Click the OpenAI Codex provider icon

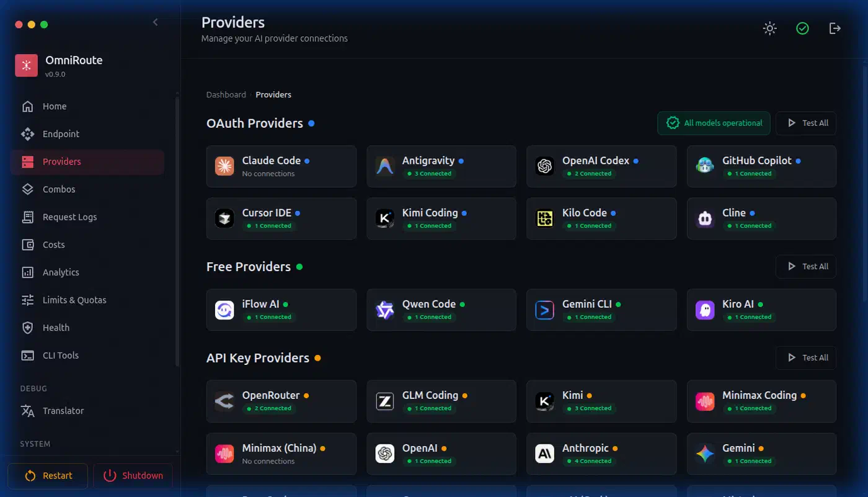pos(545,166)
